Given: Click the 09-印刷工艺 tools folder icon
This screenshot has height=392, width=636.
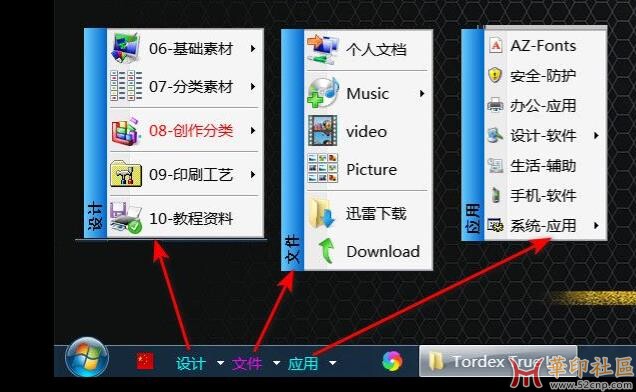Looking at the screenshot, I should tap(126, 174).
